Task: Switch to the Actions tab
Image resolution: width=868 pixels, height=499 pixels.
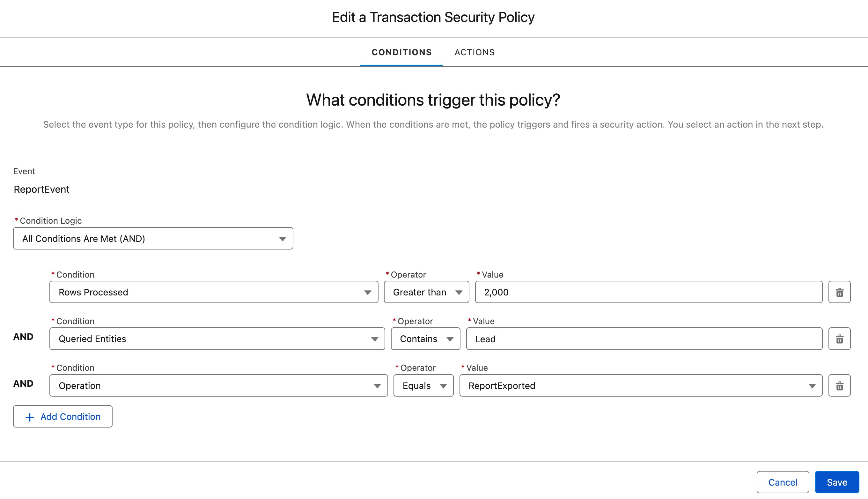Action: (x=474, y=52)
